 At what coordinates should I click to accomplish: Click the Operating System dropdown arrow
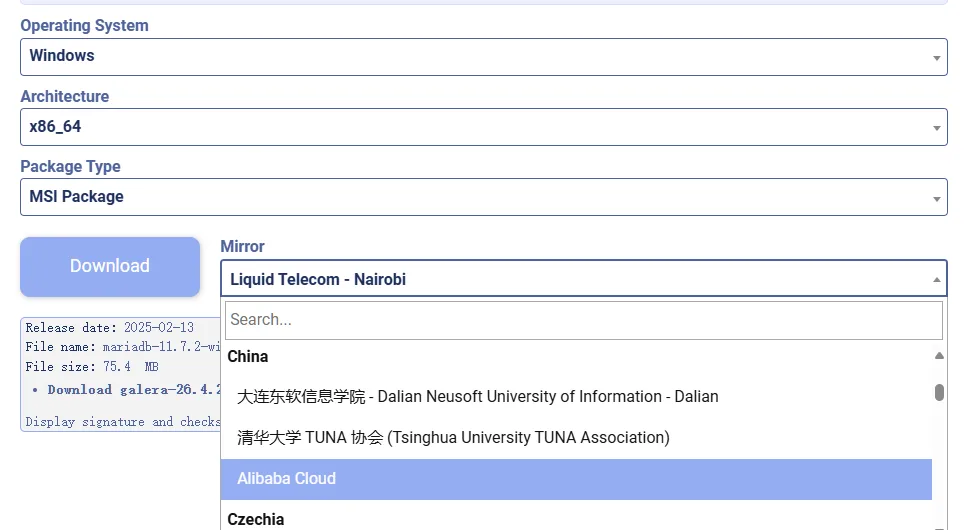pos(936,58)
